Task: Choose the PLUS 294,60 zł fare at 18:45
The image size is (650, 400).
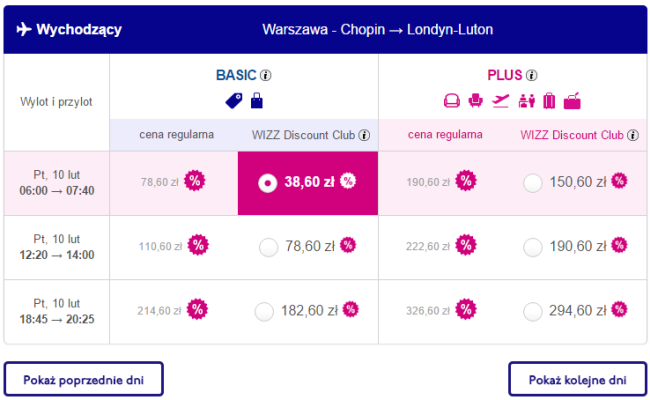Action: click(x=533, y=311)
